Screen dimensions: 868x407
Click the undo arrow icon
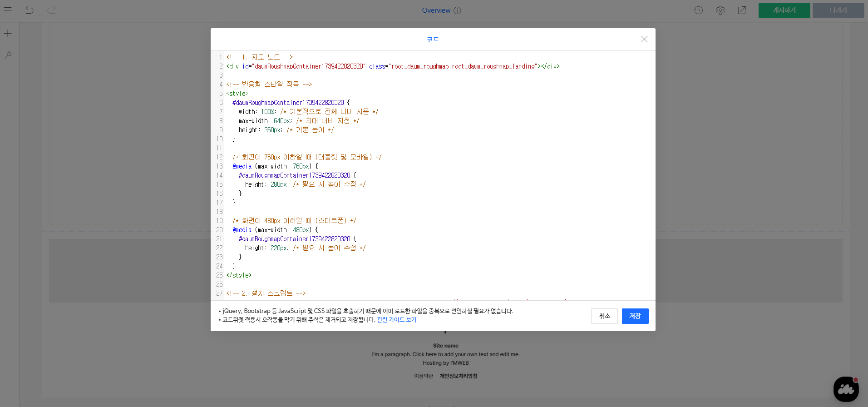click(30, 10)
